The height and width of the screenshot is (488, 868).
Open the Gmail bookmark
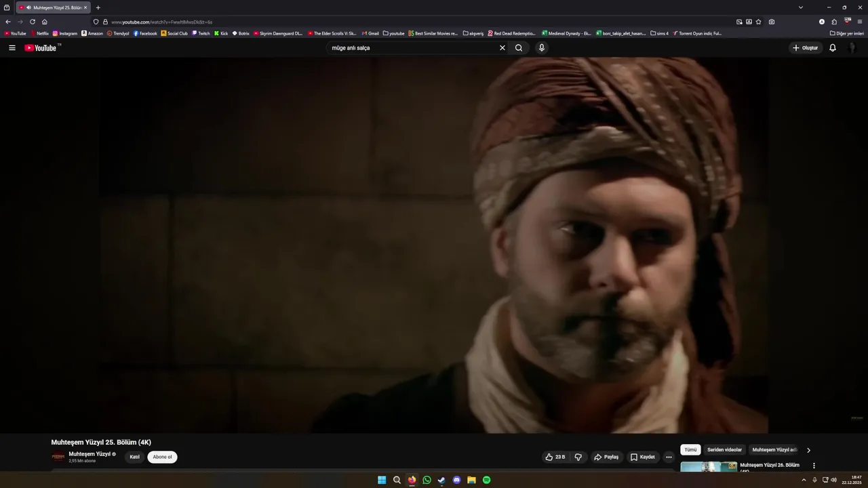pyautogui.click(x=370, y=33)
